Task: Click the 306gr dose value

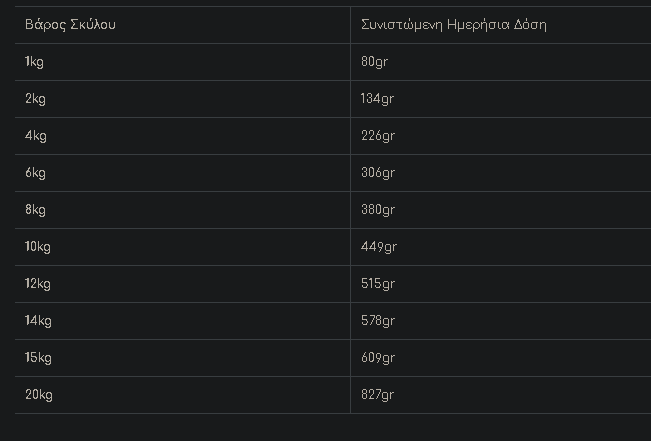Action: (x=378, y=173)
